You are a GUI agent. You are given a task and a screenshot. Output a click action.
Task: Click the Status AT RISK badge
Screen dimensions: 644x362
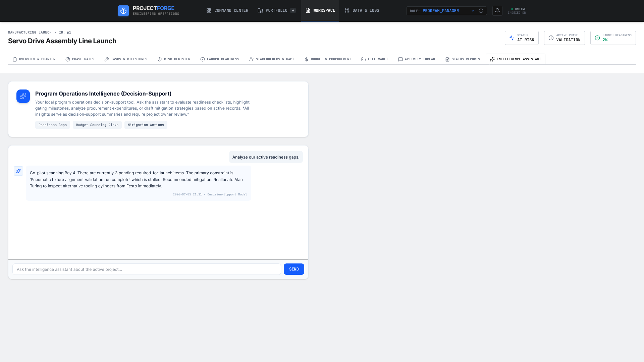pos(522,38)
